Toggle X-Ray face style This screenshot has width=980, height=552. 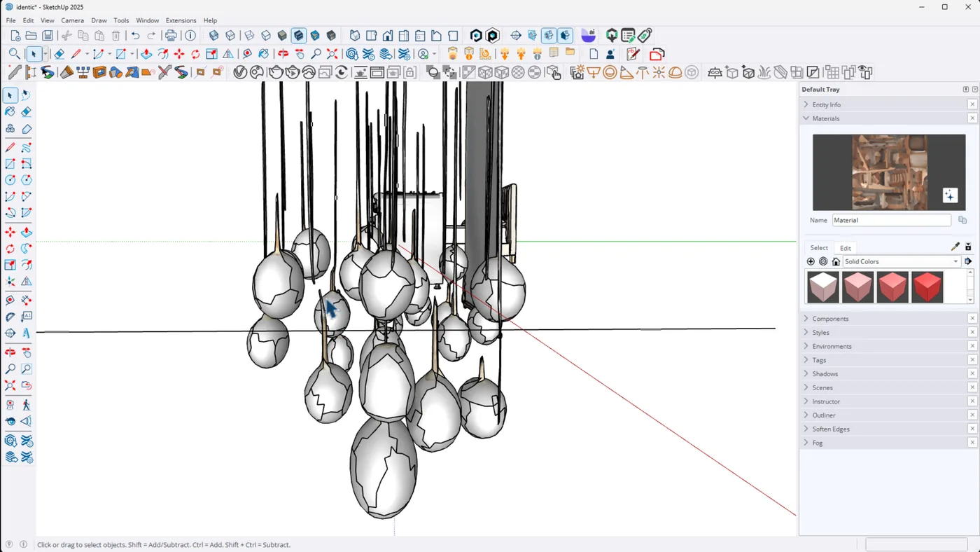pyautogui.click(x=214, y=36)
